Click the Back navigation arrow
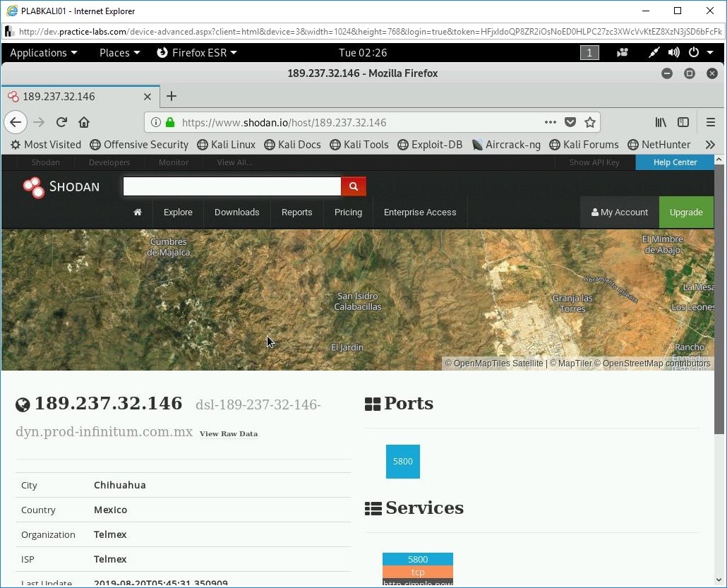Image resolution: width=727 pixels, height=588 pixels. [x=16, y=122]
